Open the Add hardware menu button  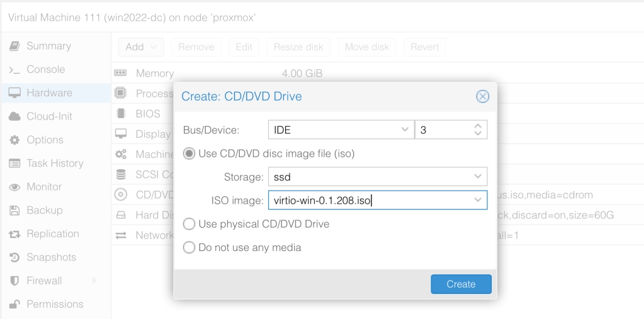point(141,47)
